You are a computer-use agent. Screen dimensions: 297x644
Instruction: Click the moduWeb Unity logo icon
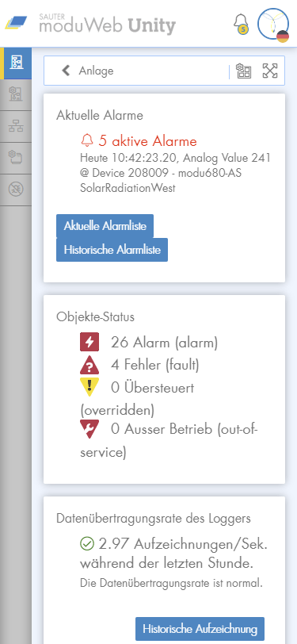tap(16, 23)
